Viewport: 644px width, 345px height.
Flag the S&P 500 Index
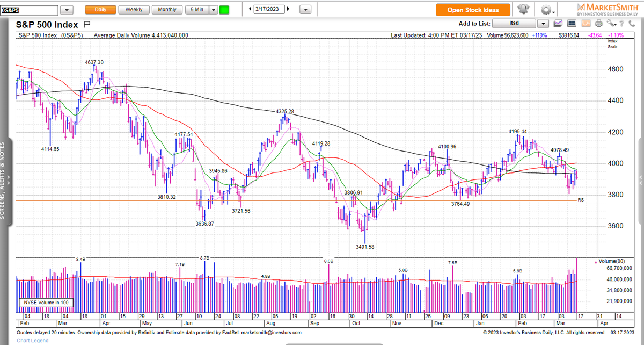pos(87,24)
